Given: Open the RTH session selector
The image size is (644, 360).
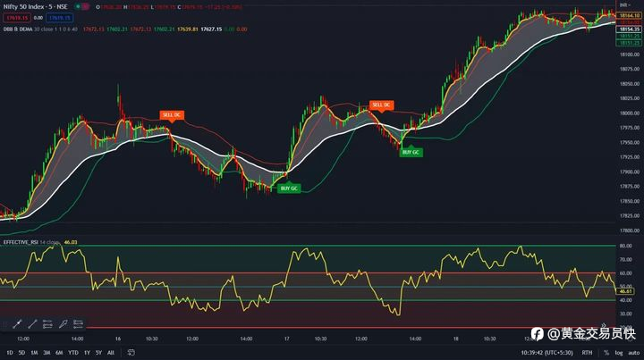Looking at the screenshot, I should 587,353.
